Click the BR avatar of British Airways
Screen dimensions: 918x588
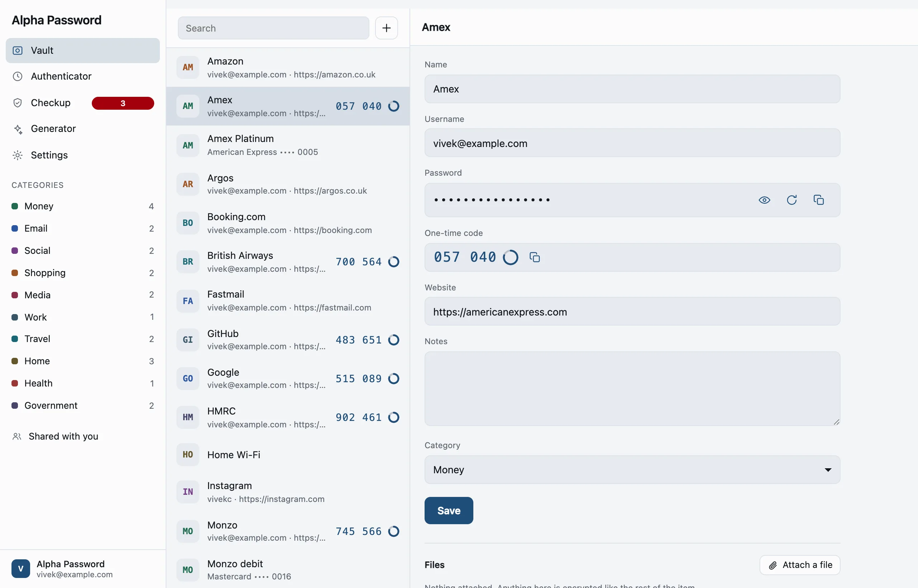188,261
